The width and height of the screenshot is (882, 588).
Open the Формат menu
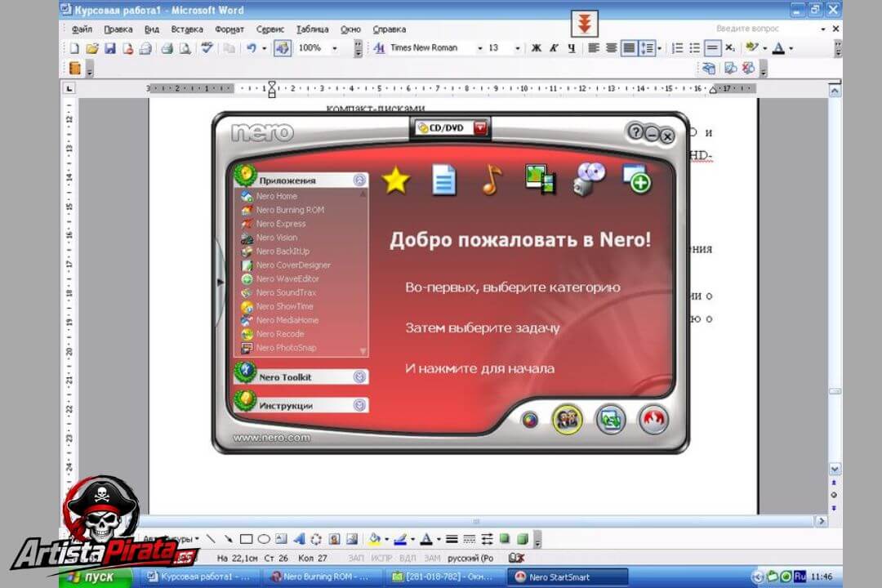coord(229,29)
